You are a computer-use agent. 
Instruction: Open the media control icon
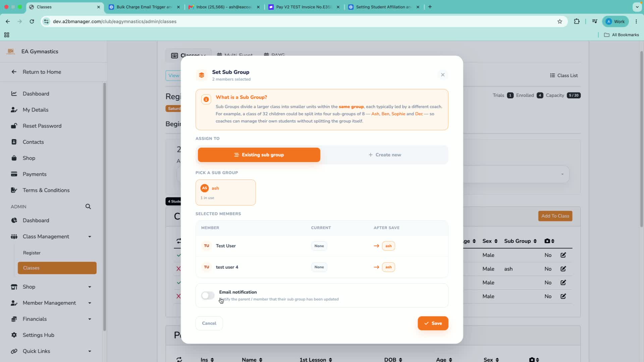pyautogui.click(x=594, y=21)
